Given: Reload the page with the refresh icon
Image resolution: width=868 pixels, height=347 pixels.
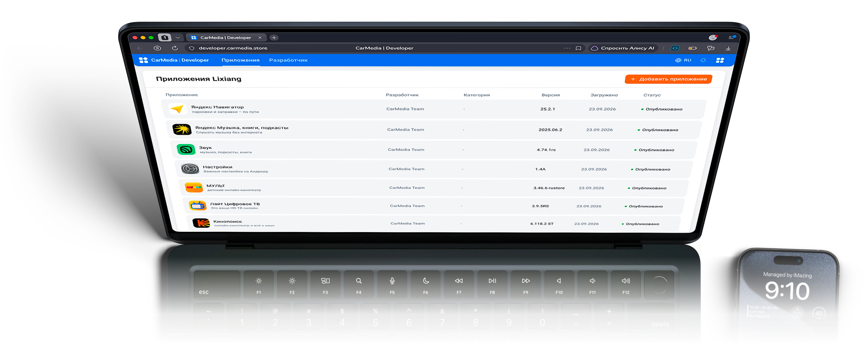Looking at the screenshot, I should click(x=175, y=48).
